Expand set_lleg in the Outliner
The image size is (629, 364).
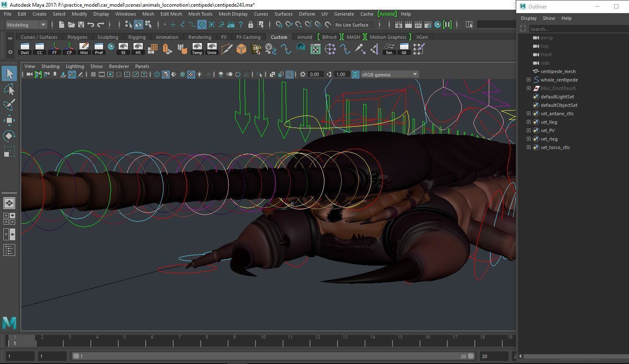528,122
